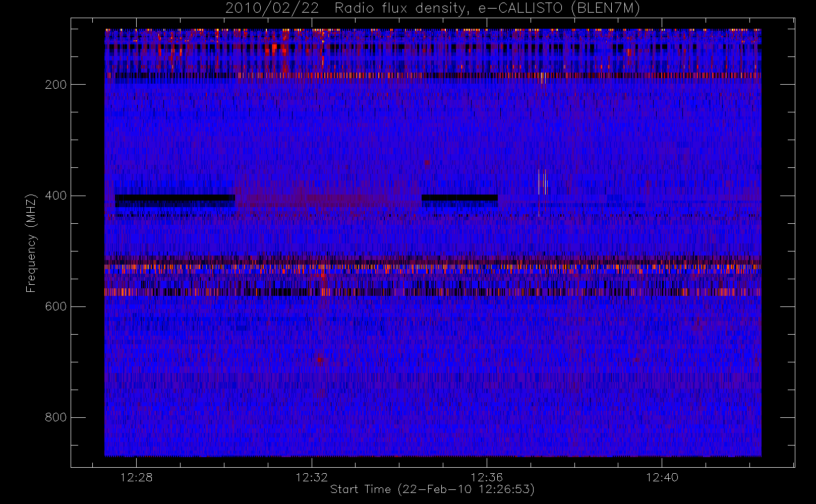Image resolution: width=816 pixels, height=504 pixels.
Task: Click the "Frequency (MHZ)" axis label
Action: (x=31, y=243)
